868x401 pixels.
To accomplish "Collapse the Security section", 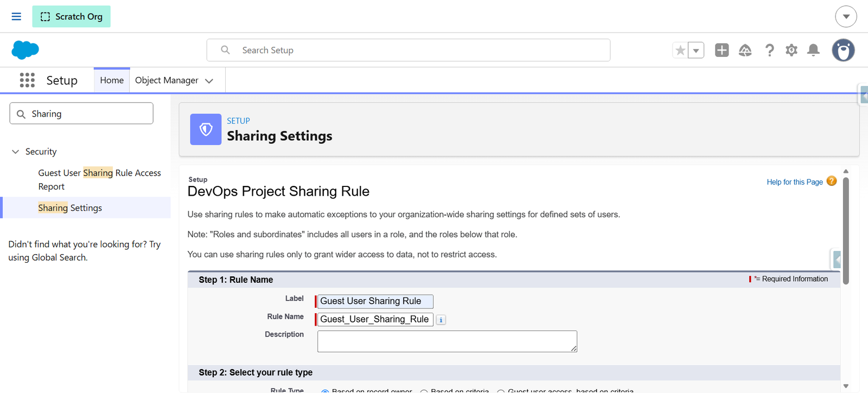I will tap(15, 152).
